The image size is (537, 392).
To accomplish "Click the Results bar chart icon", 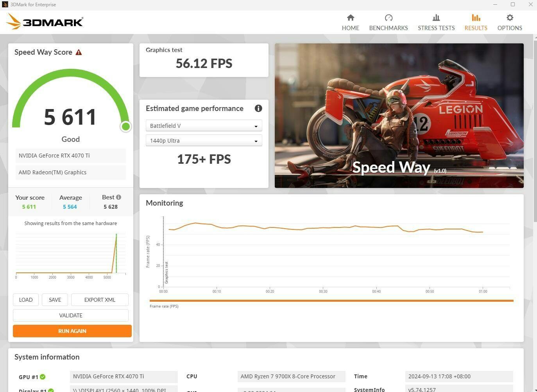I will click(x=476, y=18).
